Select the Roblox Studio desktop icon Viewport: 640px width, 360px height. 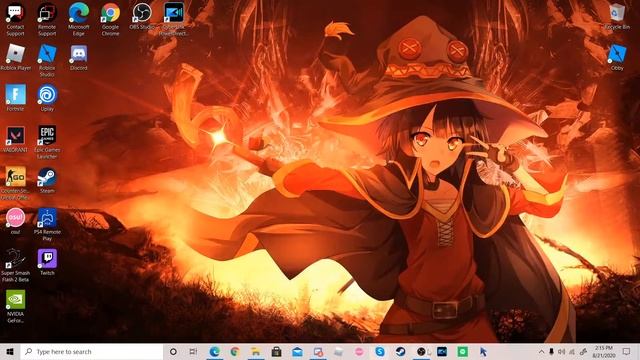click(x=47, y=61)
